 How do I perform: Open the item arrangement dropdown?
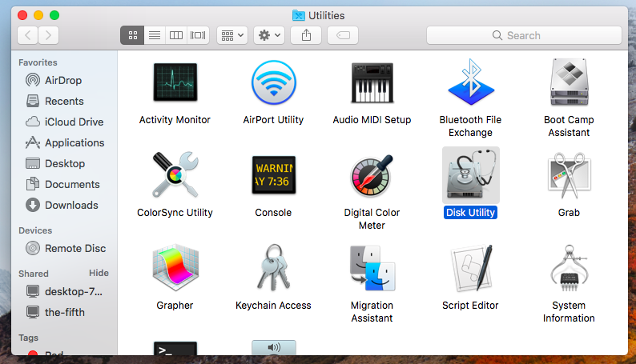click(232, 35)
